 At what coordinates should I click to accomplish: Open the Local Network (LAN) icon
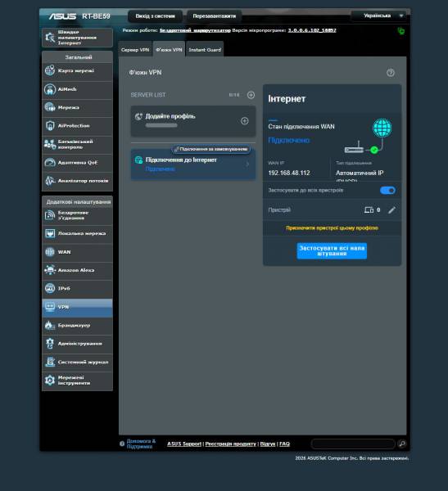coord(50,233)
